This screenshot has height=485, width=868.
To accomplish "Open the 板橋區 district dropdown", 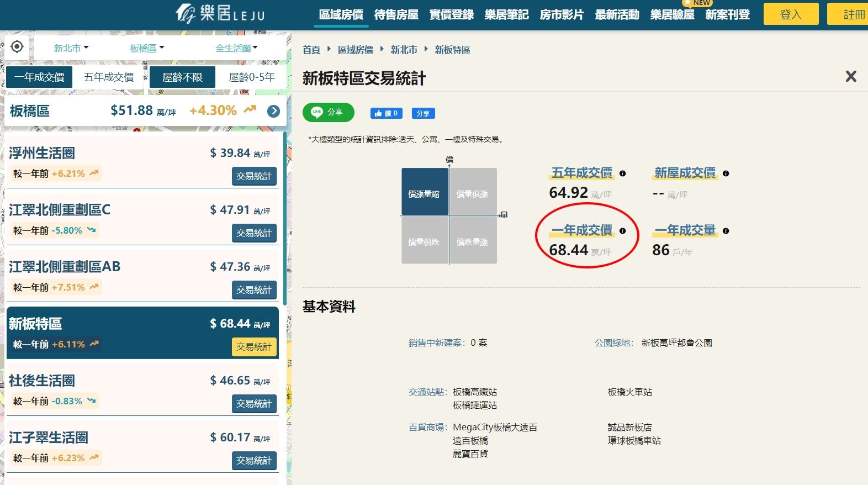I will (147, 48).
